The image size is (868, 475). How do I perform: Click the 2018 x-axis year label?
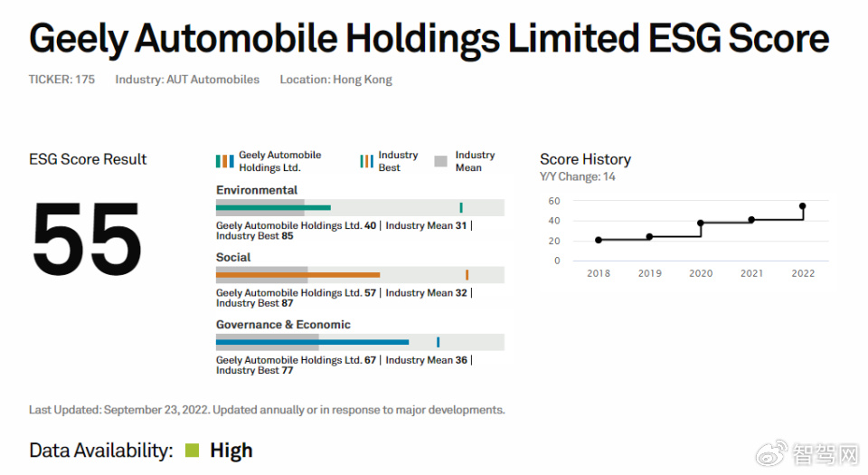pos(599,273)
